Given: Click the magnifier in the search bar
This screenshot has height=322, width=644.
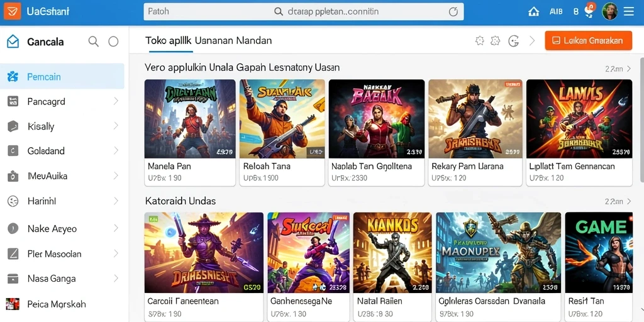Looking at the screenshot, I should [x=279, y=12].
